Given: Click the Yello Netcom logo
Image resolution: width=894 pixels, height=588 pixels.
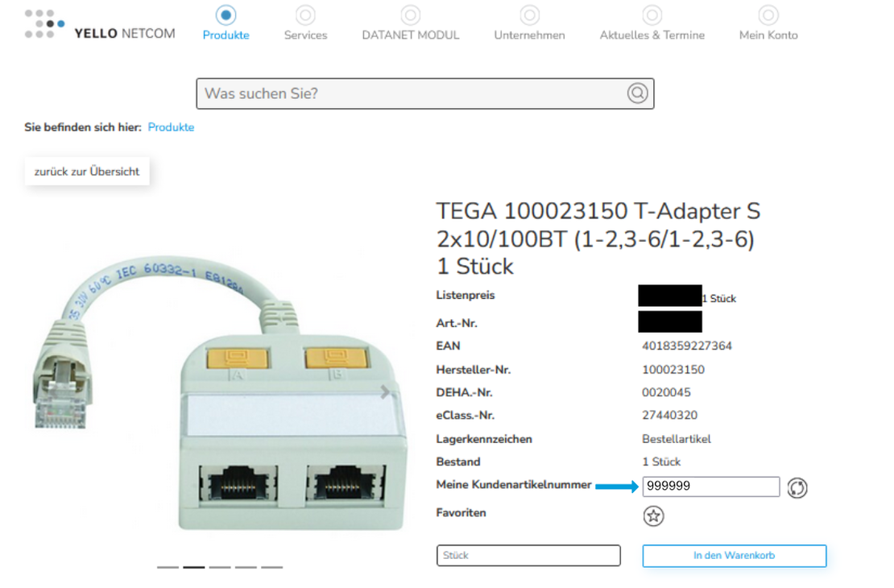Looking at the screenshot, I should (101, 24).
